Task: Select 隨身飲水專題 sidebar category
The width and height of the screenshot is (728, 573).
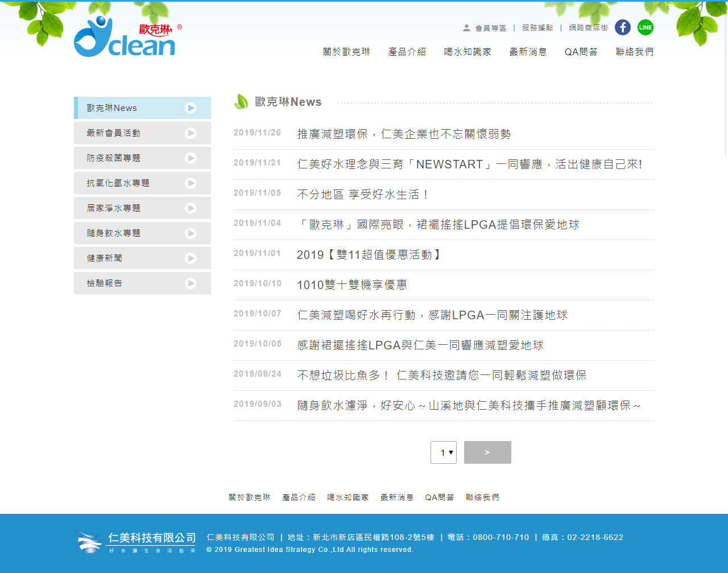Action: tap(142, 233)
